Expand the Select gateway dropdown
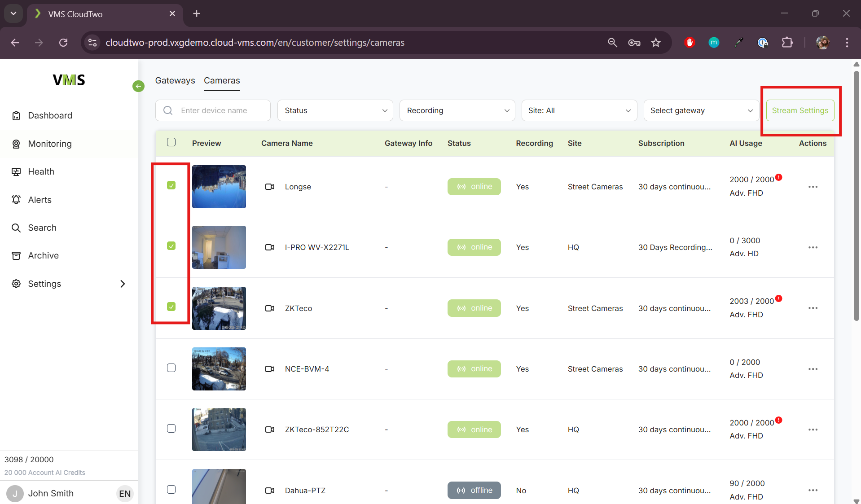Image resolution: width=861 pixels, height=504 pixels. pyautogui.click(x=701, y=110)
